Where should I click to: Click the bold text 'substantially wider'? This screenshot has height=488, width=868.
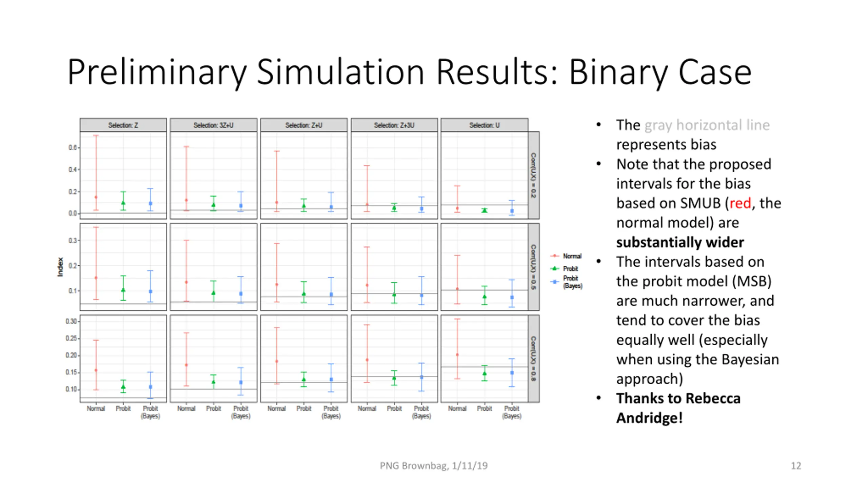tap(680, 242)
